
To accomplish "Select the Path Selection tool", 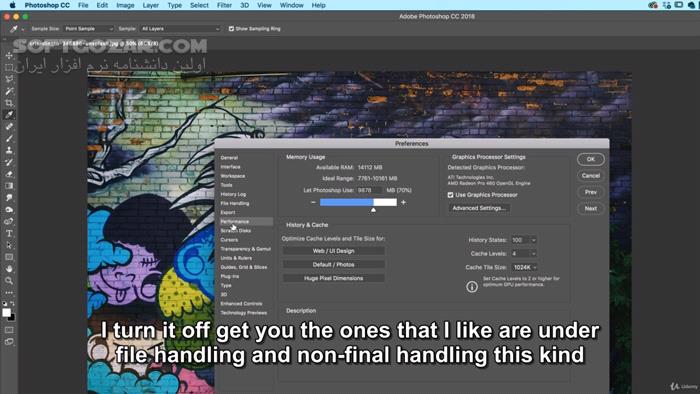I will point(9,245).
